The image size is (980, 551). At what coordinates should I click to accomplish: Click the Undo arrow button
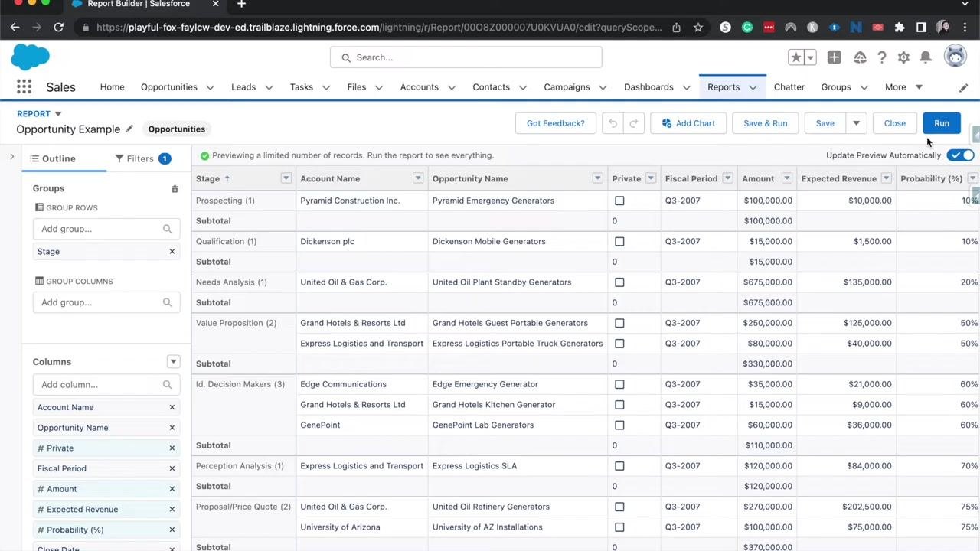coord(612,123)
